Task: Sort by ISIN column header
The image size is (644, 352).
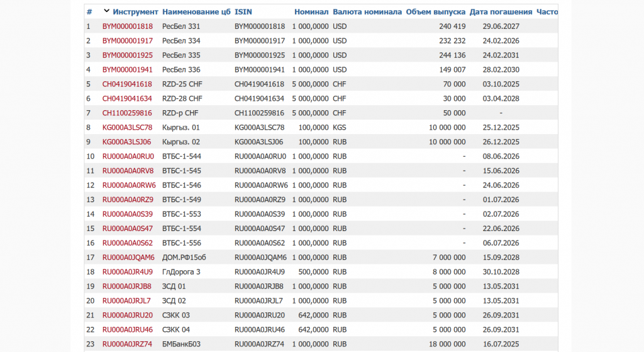Action: coord(243,12)
